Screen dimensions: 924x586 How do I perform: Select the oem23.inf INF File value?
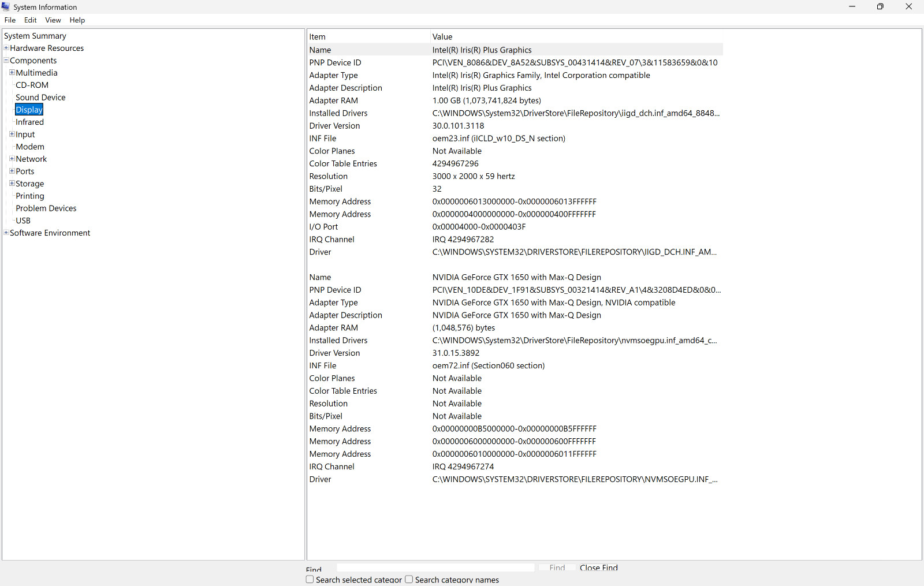click(x=499, y=139)
